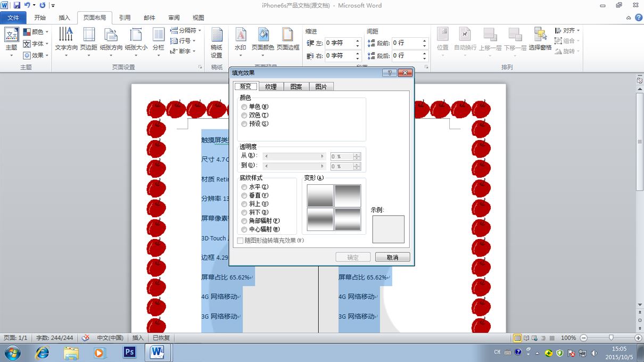This screenshot has width=644, height=362.
Task: Click the 页边距 margins icon
Action: tap(89, 35)
